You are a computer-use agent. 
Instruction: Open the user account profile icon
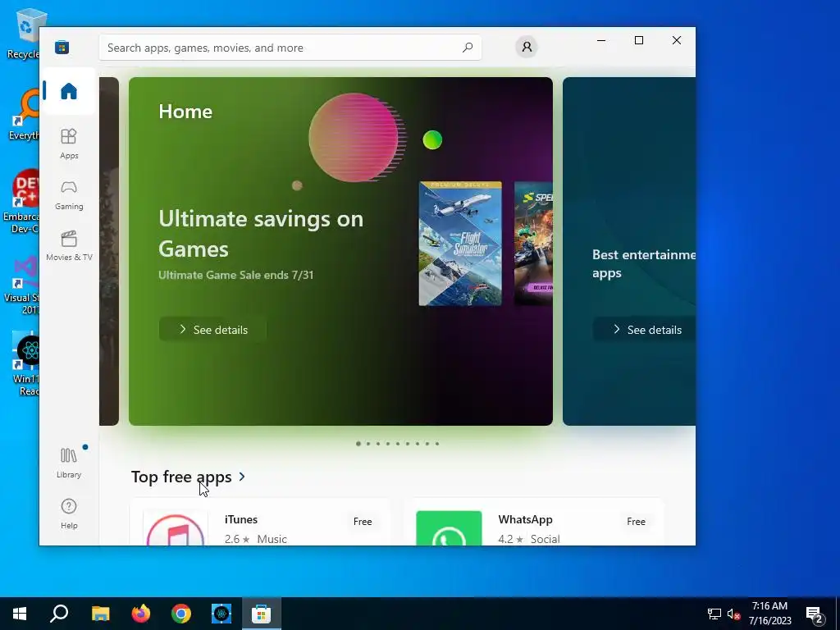point(527,47)
